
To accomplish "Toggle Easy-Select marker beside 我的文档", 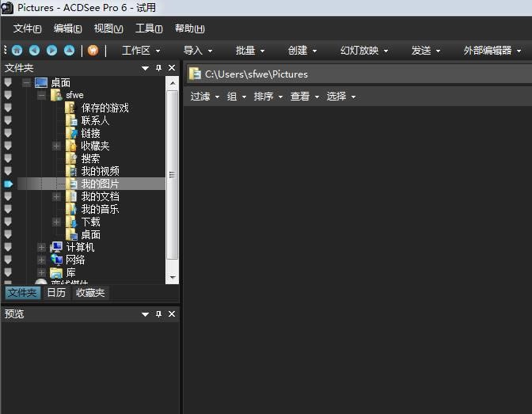I will pyautogui.click(x=8, y=196).
